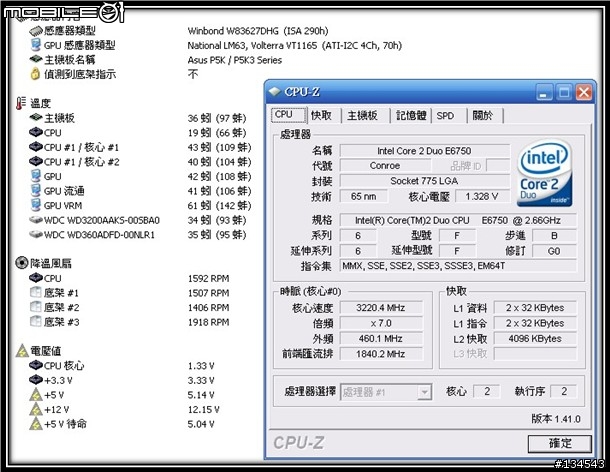Click the CPU core voltage row icon

click(36, 365)
